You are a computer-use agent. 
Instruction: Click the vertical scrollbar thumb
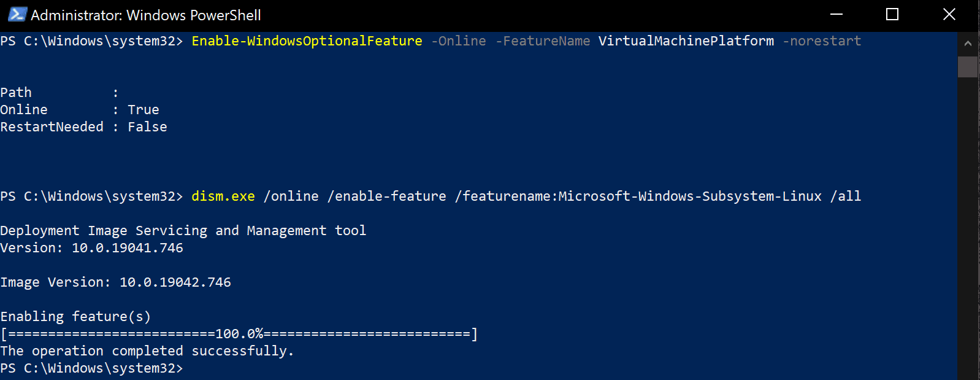pyautogui.click(x=967, y=67)
